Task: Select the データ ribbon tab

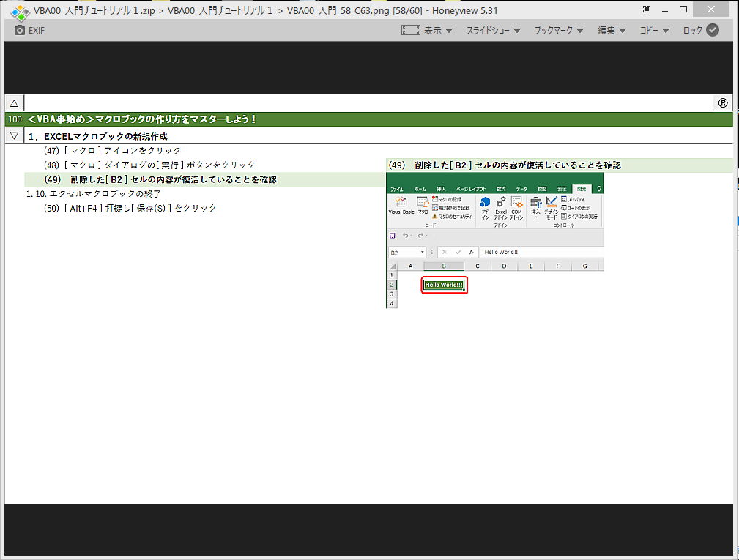Action: click(x=521, y=189)
